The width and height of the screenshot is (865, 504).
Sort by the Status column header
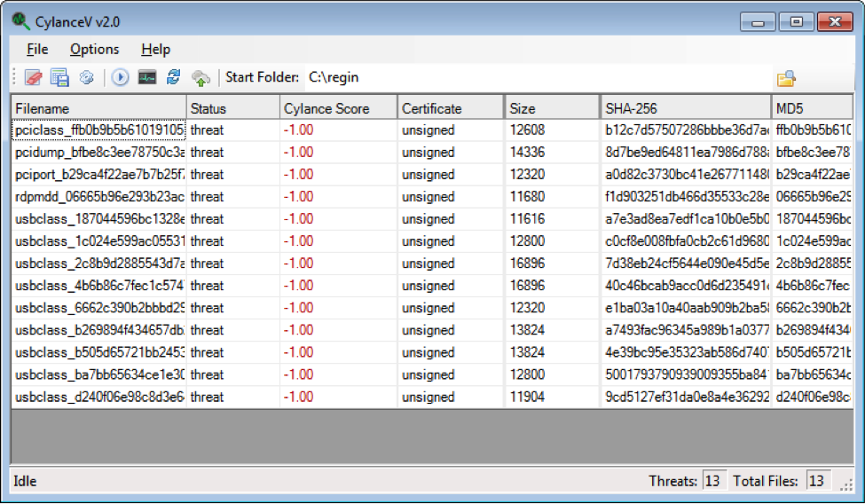pos(233,108)
